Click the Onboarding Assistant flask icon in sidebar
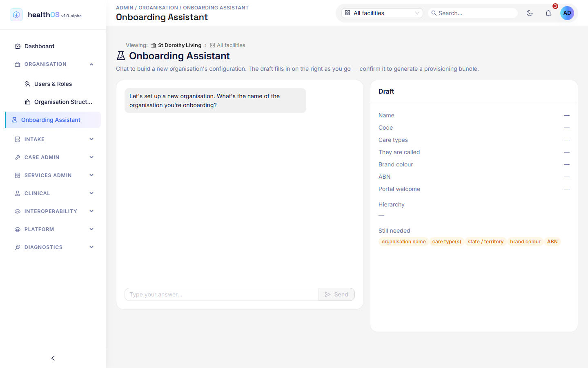Image resolution: width=588 pixels, height=368 pixels. click(14, 120)
